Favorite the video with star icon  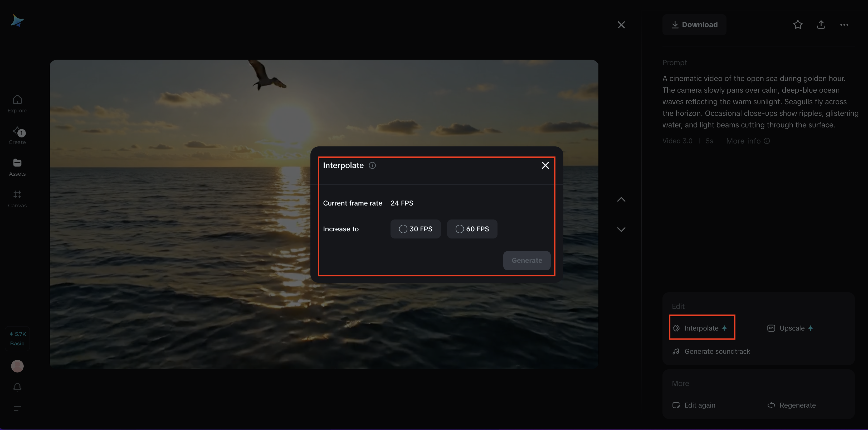click(798, 25)
